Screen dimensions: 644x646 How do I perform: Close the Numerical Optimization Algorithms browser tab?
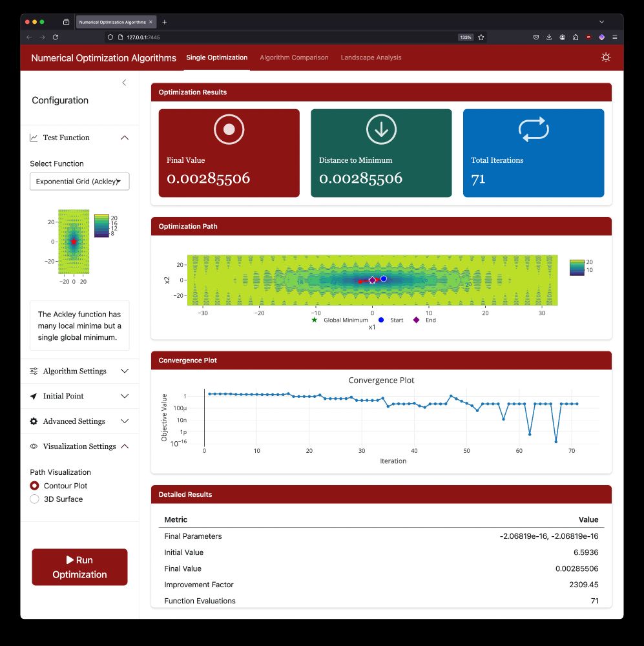(x=151, y=22)
